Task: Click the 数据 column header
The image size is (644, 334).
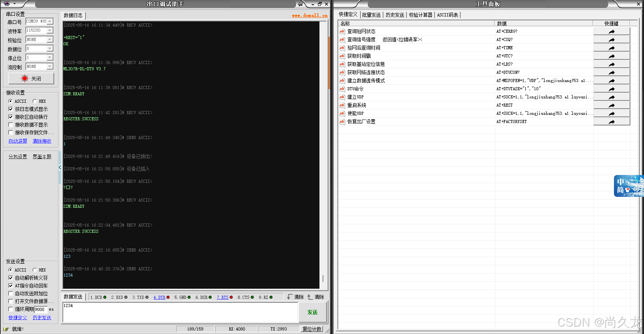Action: tap(544, 23)
